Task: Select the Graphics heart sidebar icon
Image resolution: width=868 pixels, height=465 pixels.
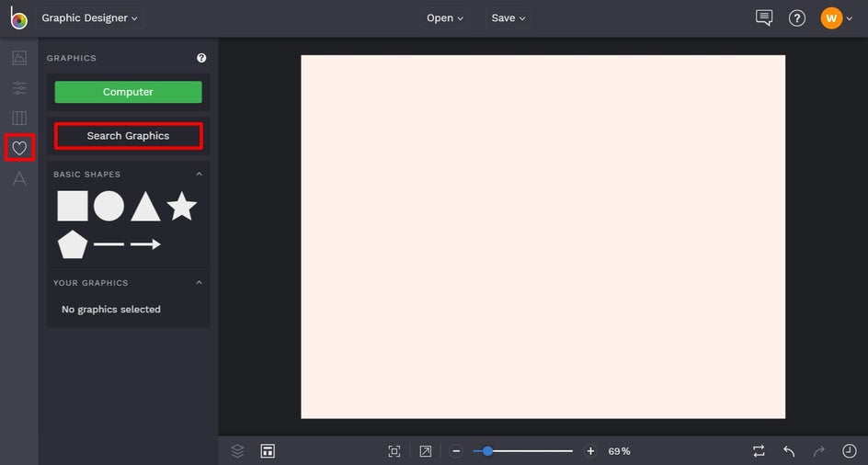Action: click(19, 148)
